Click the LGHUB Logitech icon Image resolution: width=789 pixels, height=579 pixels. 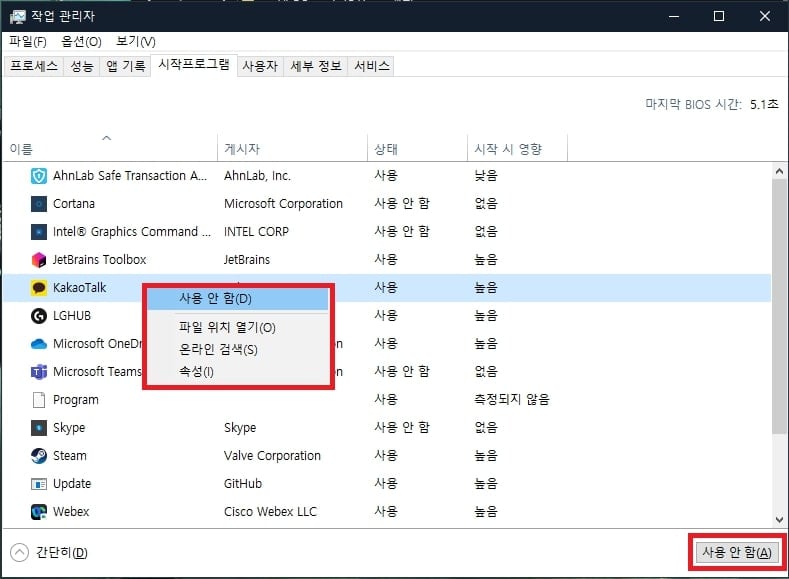pyautogui.click(x=39, y=316)
